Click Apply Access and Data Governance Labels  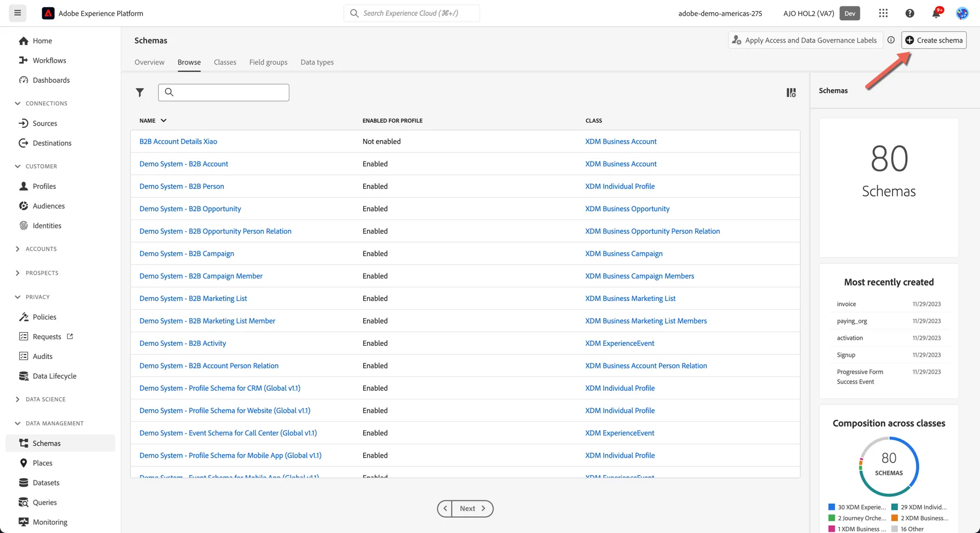(x=805, y=40)
